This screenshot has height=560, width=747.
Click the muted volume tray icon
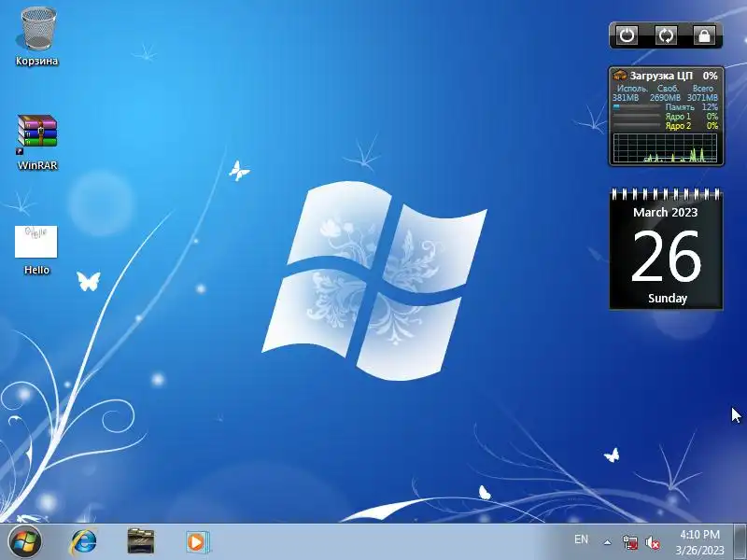click(653, 542)
